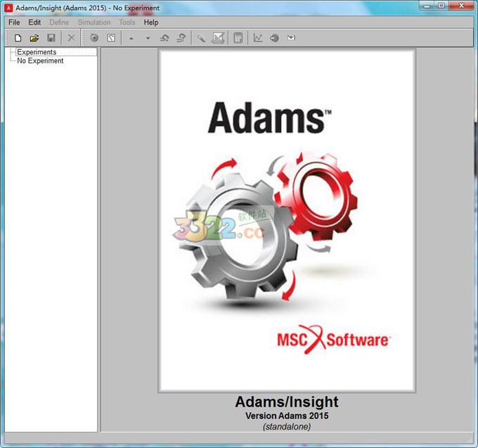Click the calculator work space icon
This screenshot has height=448, width=478.
point(238,38)
